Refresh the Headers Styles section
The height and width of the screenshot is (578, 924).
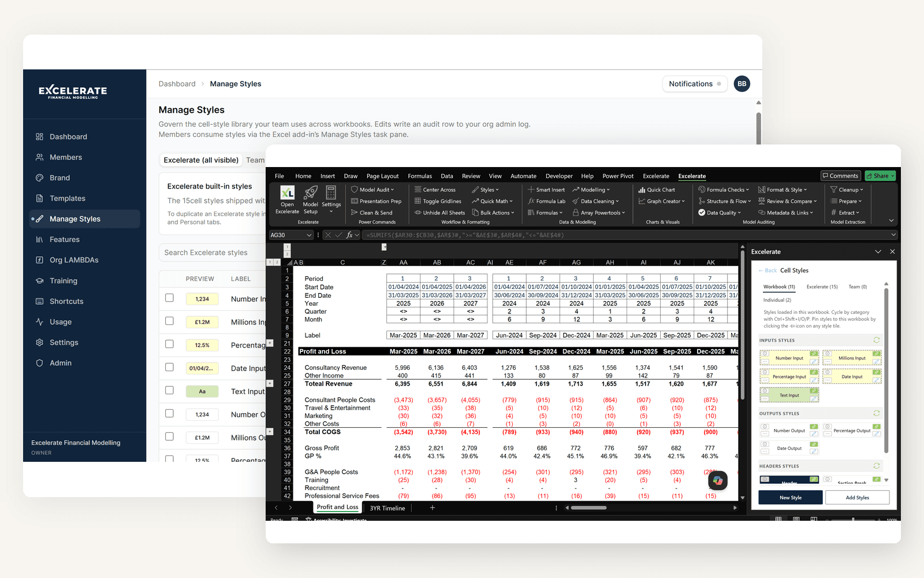coord(877,466)
